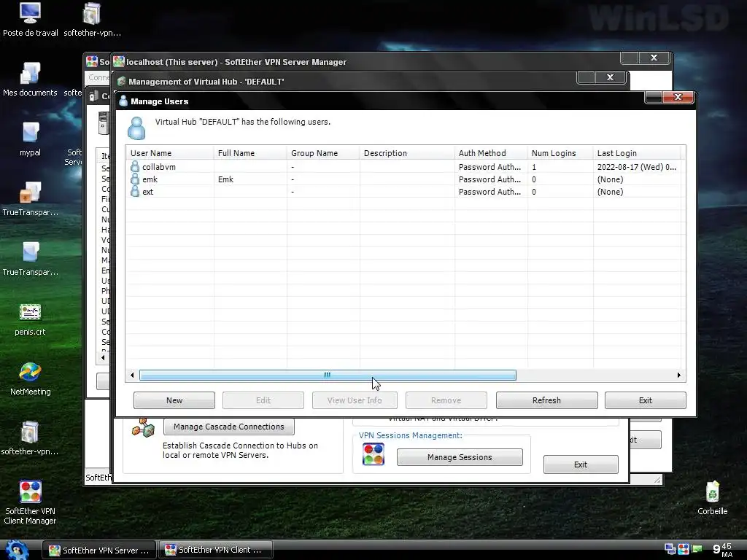
Task: Click the taskbar clock
Action: pos(722,550)
